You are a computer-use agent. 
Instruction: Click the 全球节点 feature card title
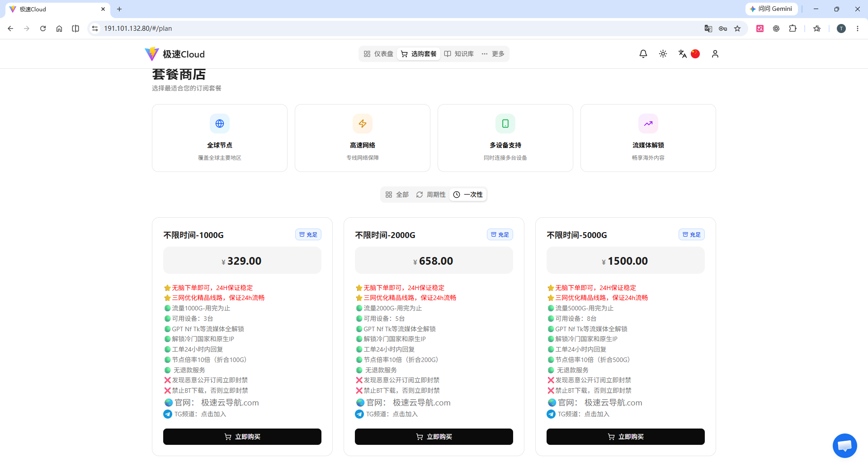[x=220, y=145]
